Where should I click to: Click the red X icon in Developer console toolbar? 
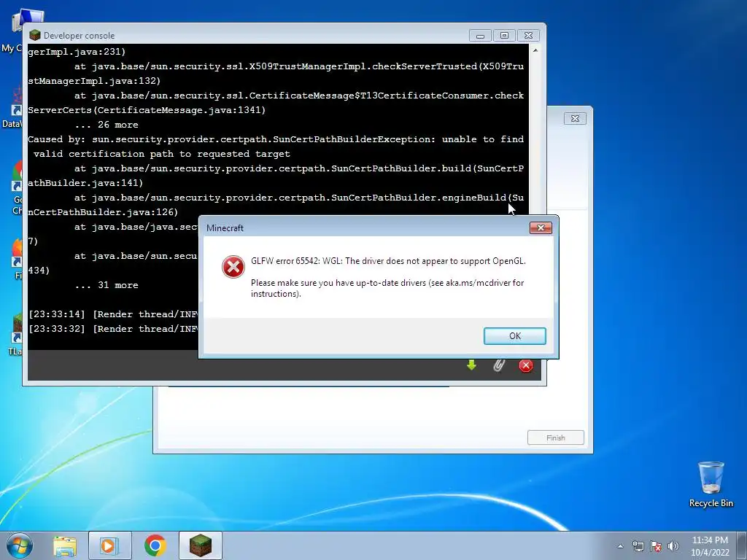525,365
